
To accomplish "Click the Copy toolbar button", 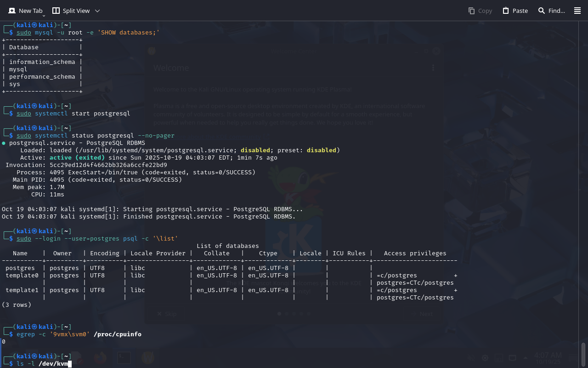I will pos(480,11).
